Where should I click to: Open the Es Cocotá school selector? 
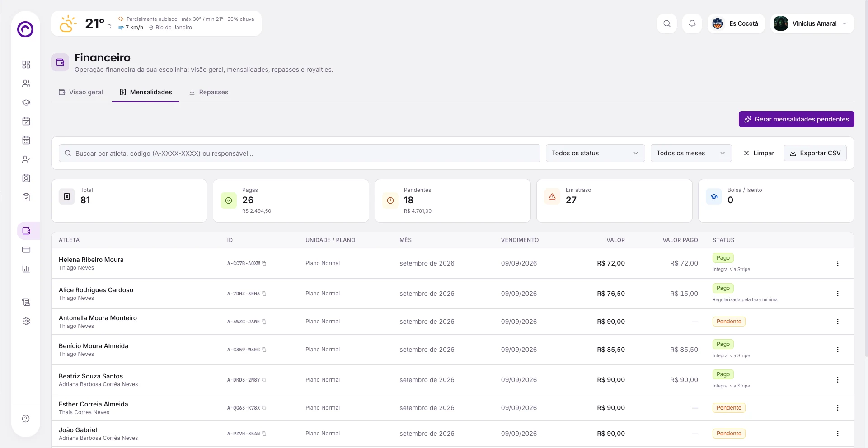pos(736,23)
